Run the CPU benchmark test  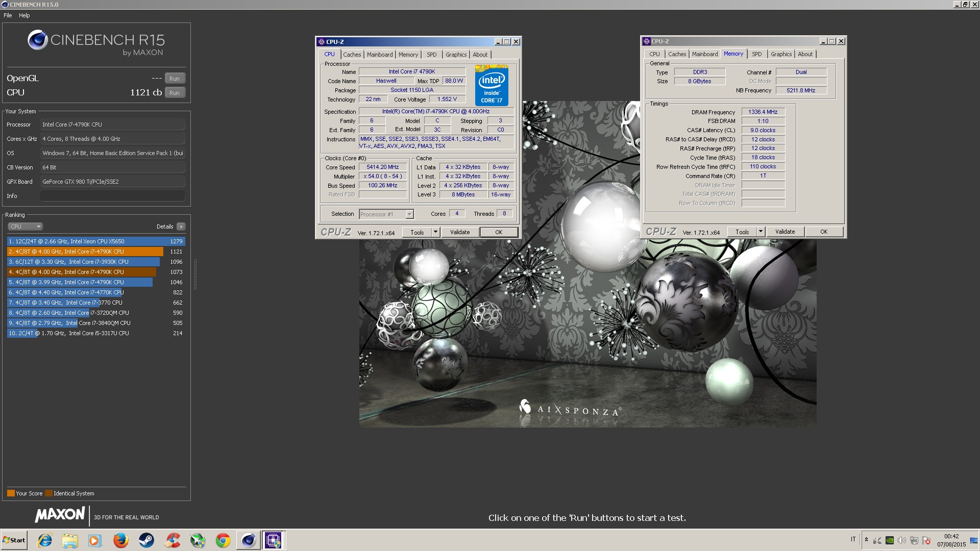tap(175, 93)
